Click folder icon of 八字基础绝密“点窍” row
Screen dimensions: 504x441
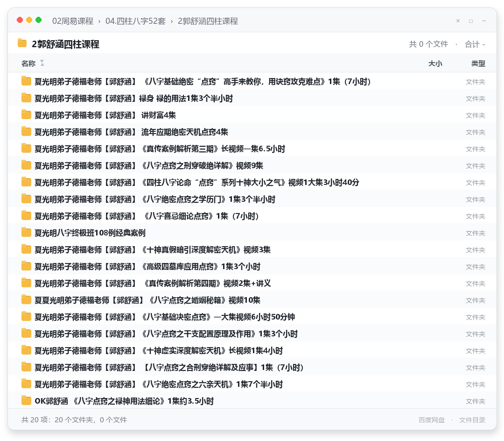26,81
